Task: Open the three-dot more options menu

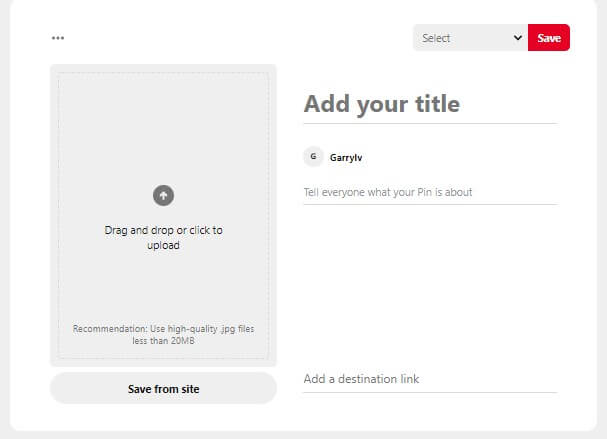Action: (x=58, y=38)
